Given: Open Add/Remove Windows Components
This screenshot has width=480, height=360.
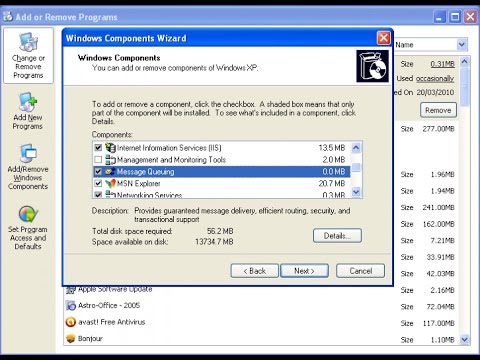Looking at the screenshot, I should 28,167.
